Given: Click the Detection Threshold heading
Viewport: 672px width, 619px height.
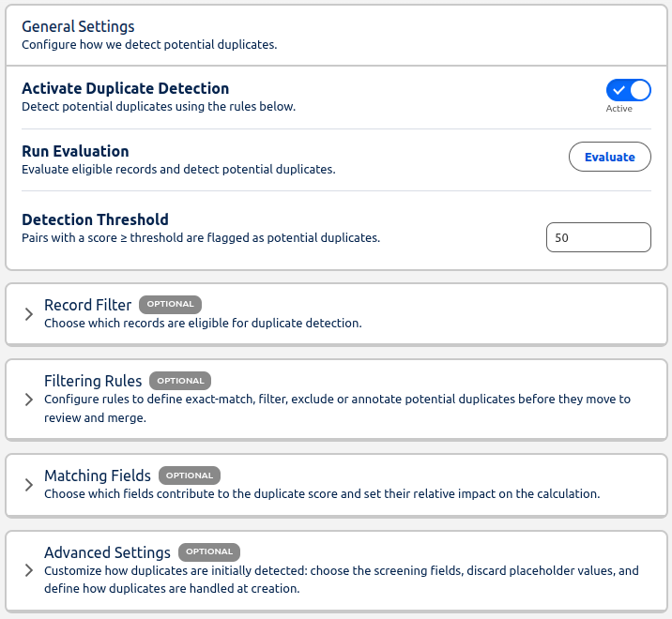Looking at the screenshot, I should (95, 219).
